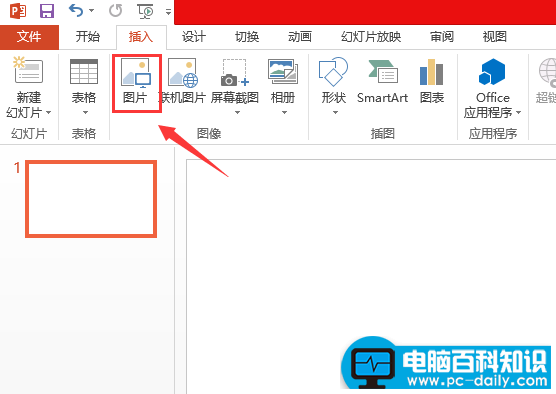
Task: Click the 形状 shapes icon
Action: 333,72
